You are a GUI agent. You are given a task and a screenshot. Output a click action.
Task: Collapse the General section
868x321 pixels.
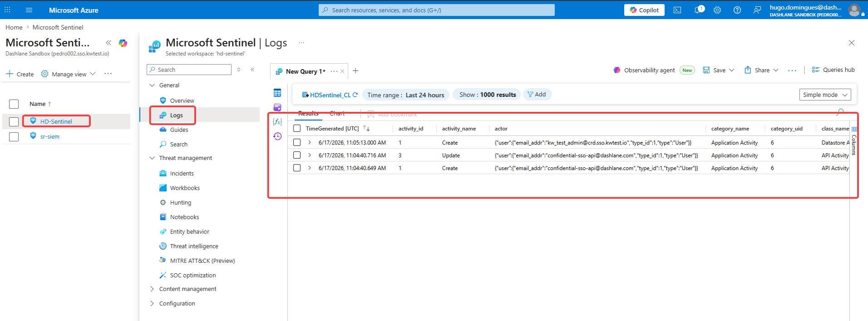click(153, 85)
